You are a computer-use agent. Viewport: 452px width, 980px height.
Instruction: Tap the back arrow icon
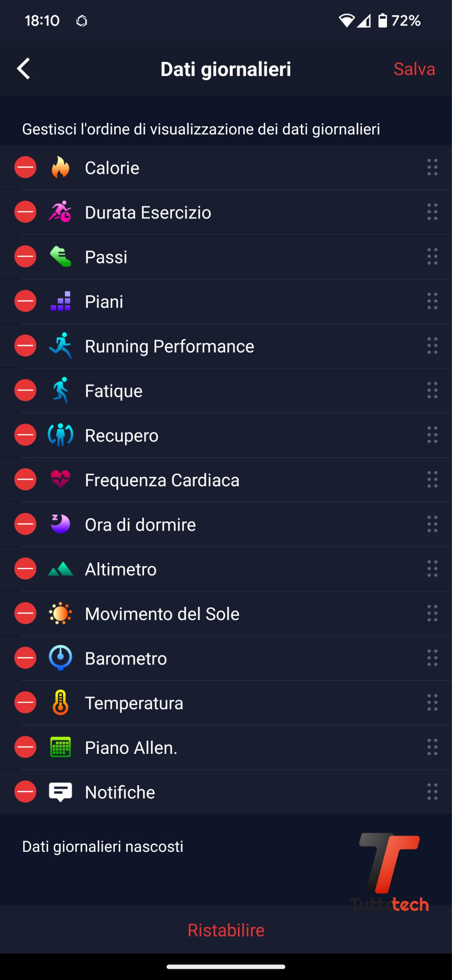[24, 69]
